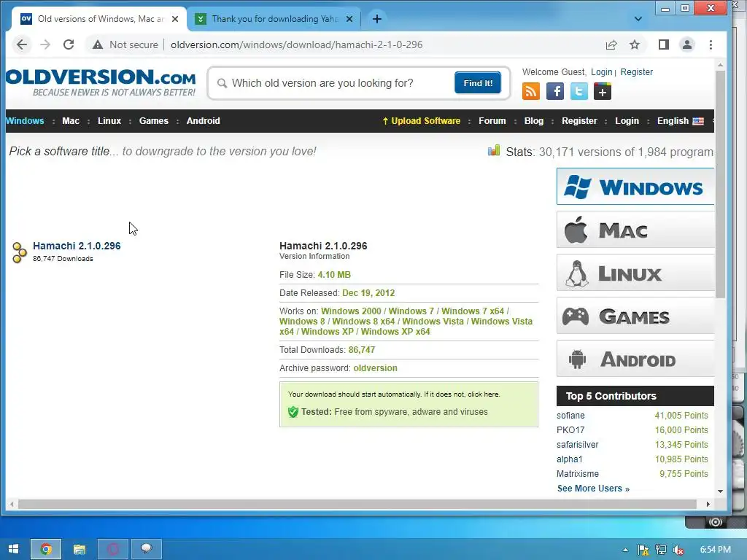Open contributor alpha1's profile
Screen dimensions: 747x560
pos(569,459)
